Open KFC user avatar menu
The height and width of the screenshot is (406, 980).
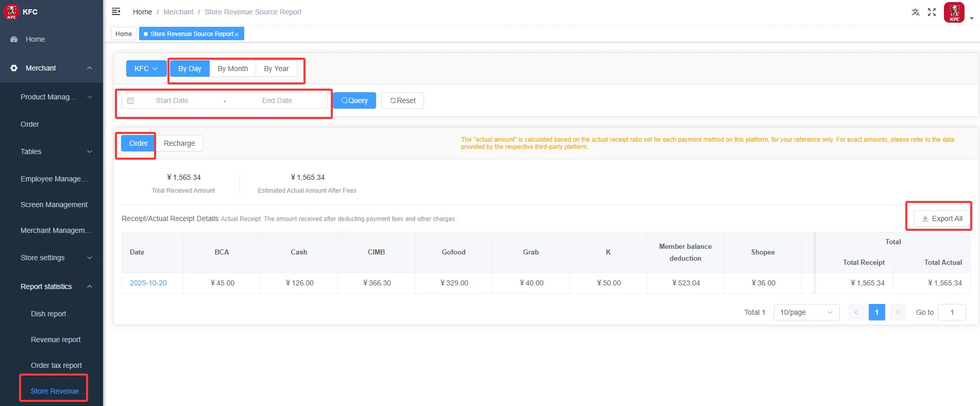point(954,12)
